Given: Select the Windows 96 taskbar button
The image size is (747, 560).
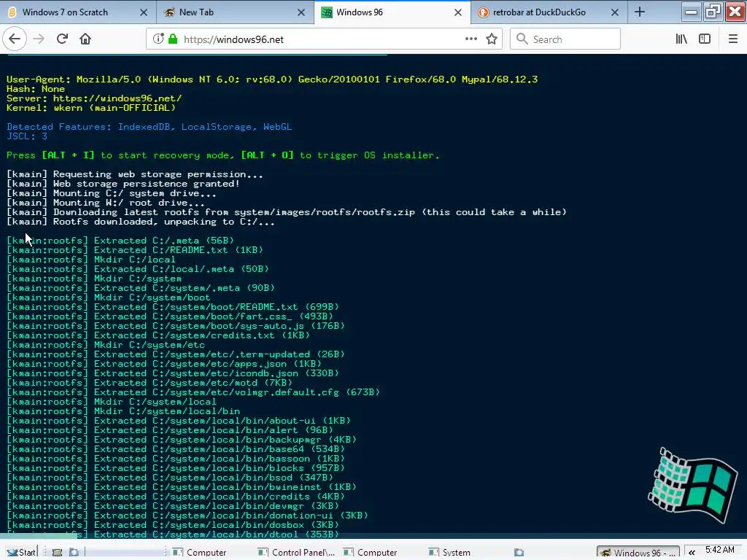Looking at the screenshot, I should pos(638,553).
